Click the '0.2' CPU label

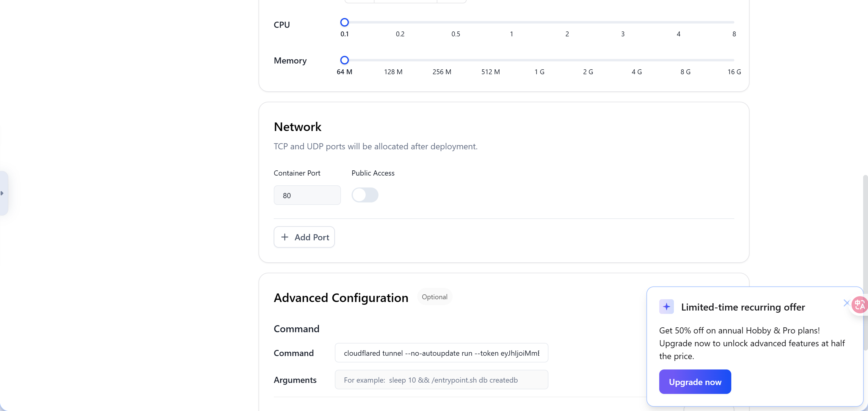[x=400, y=34]
